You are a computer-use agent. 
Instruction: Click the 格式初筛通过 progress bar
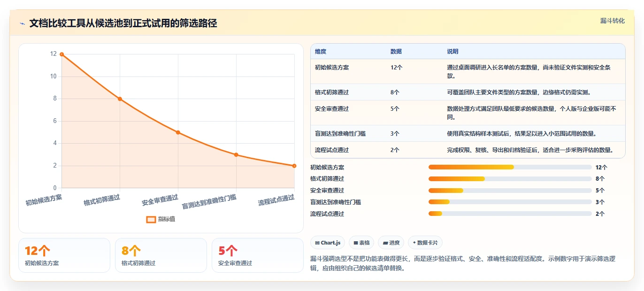510,179
